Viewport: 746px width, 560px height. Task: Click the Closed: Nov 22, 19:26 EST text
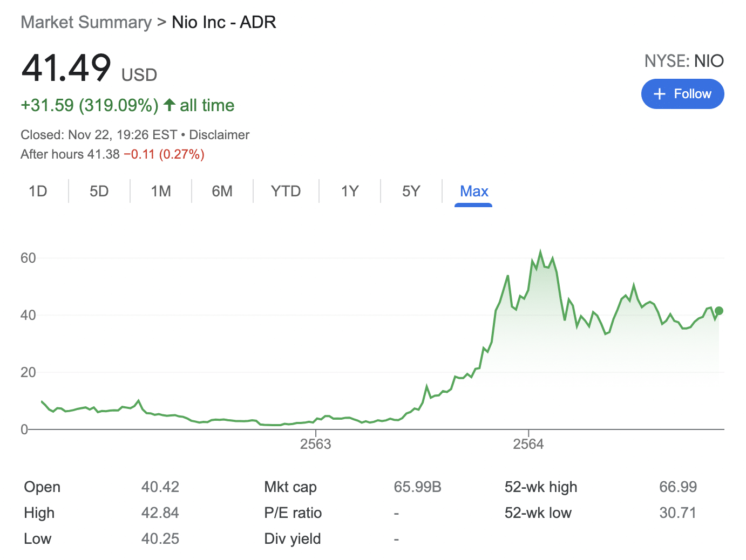click(99, 135)
